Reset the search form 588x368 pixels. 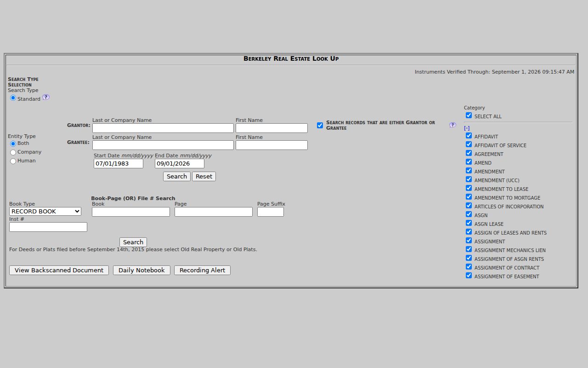tap(204, 177)
